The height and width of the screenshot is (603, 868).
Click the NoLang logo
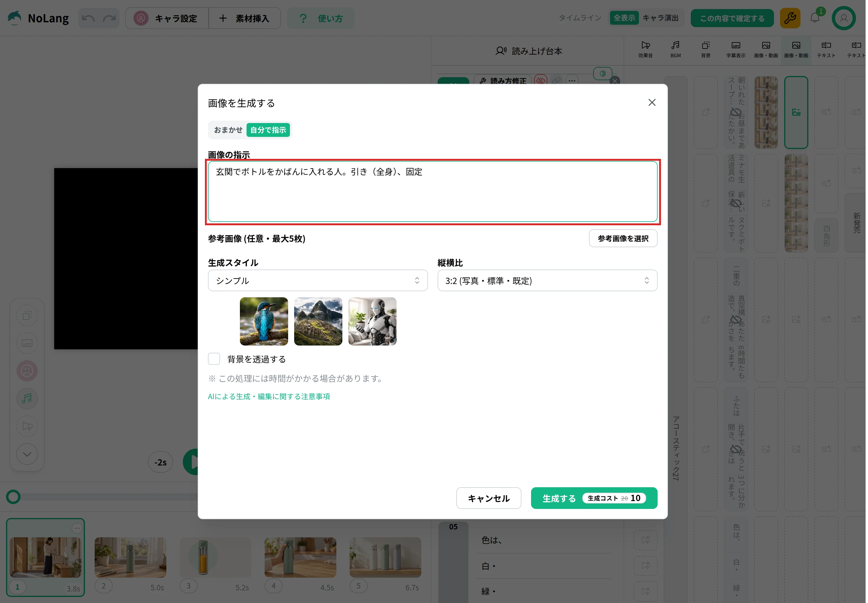click(38, 18)
